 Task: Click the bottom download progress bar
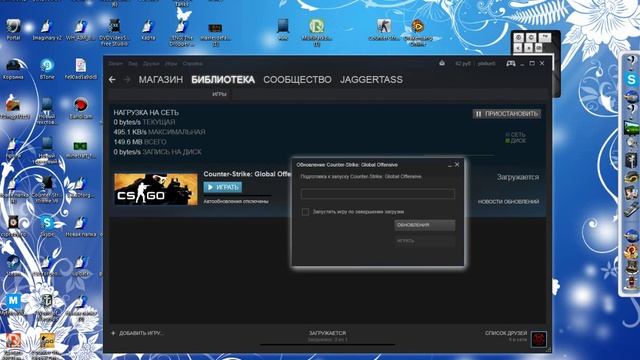(327, 344)
